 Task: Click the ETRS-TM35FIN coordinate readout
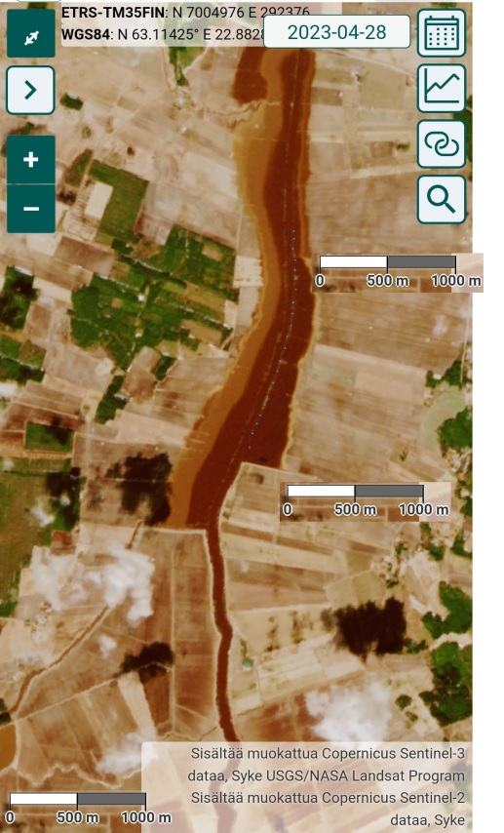[x=185, y=13]
